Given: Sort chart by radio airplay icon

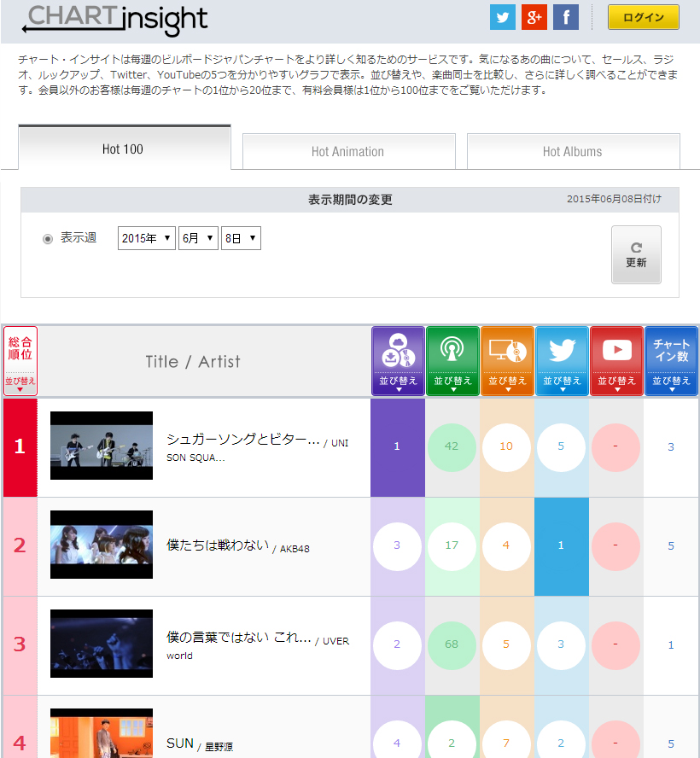Looking at the screenshot, I should tap(452, 361).
